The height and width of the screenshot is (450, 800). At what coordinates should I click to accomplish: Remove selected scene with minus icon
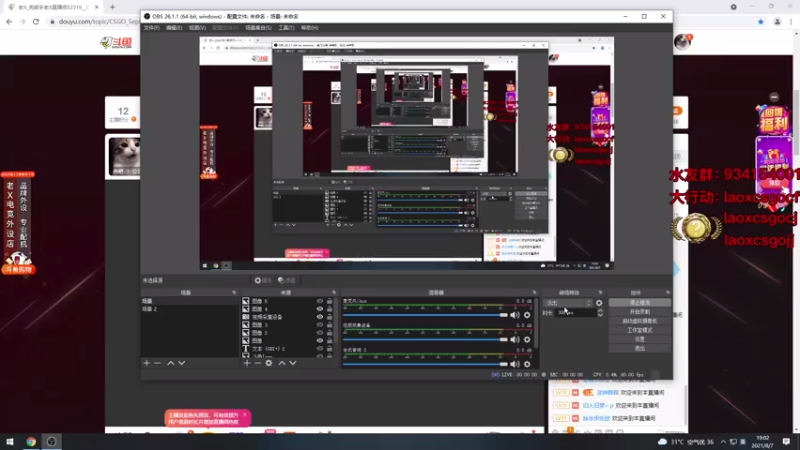coord(158,363)
